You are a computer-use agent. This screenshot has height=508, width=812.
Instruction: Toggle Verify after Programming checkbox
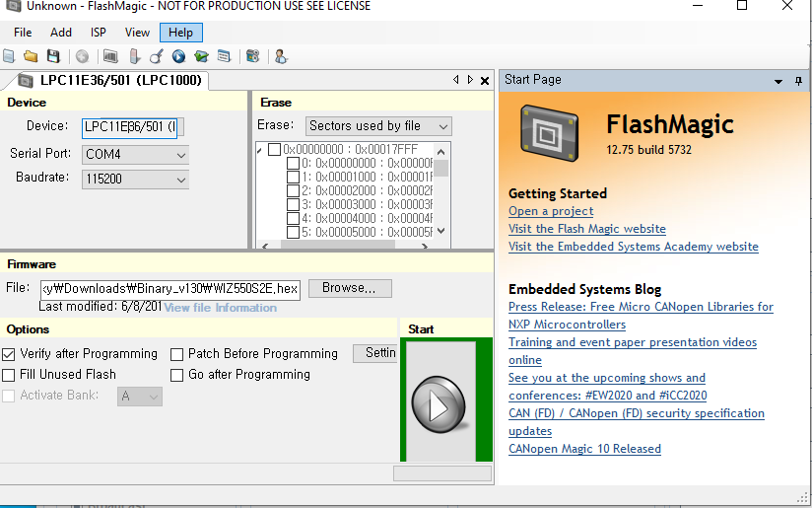8,354
